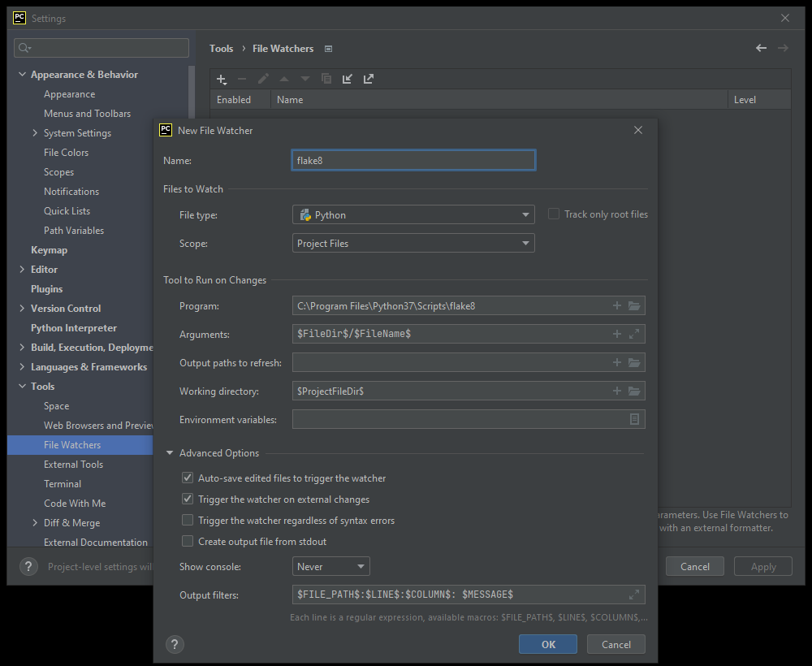Browse for Program path folder icon

tap(634, 306)
